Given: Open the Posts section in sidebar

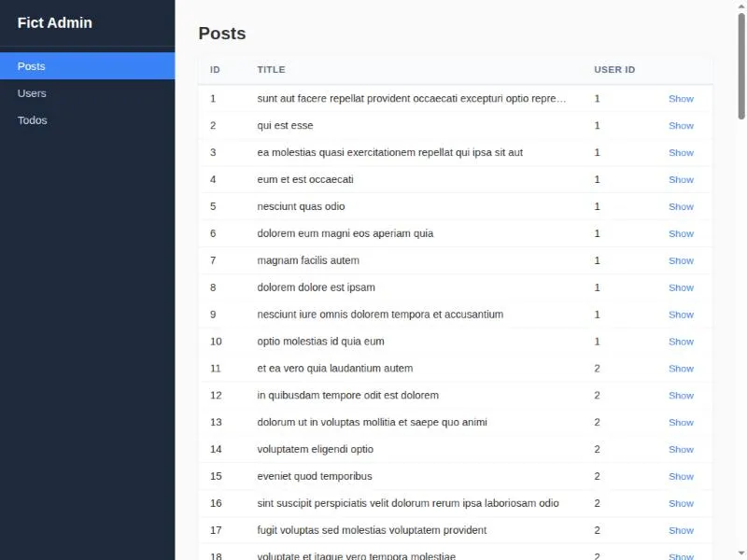Looking at the screenshot, I should click(x=87, y=66).
